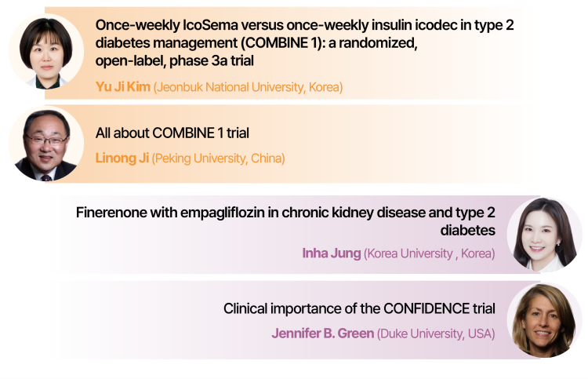The image size is (588, 379).
Task: Click the Korea University, Korea affiliation
Action: point(430,253)
